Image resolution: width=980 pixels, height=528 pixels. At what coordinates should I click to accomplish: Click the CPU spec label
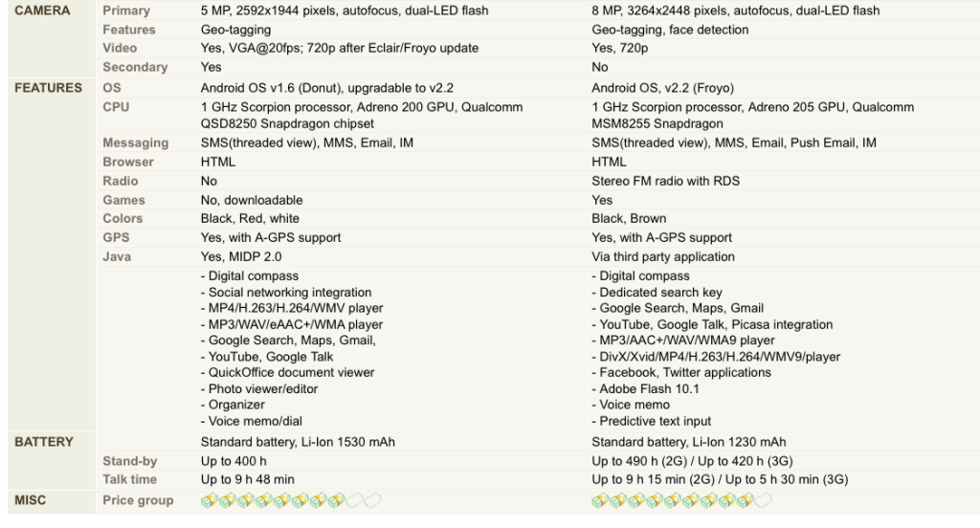pos(116,107)
